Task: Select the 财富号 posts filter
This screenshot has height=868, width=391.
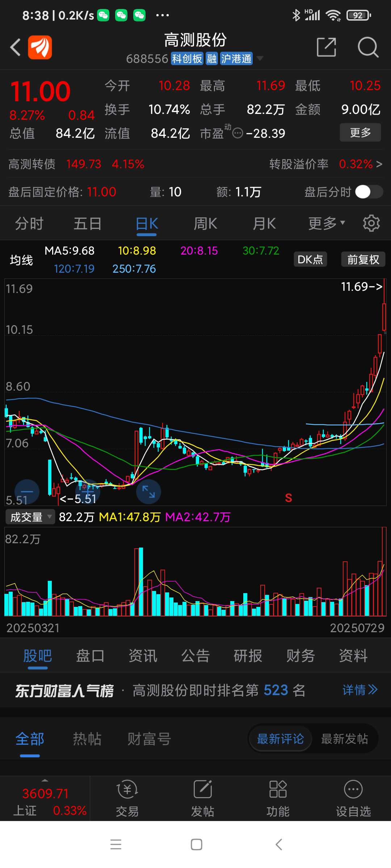Action: click(x=149, y=739)
